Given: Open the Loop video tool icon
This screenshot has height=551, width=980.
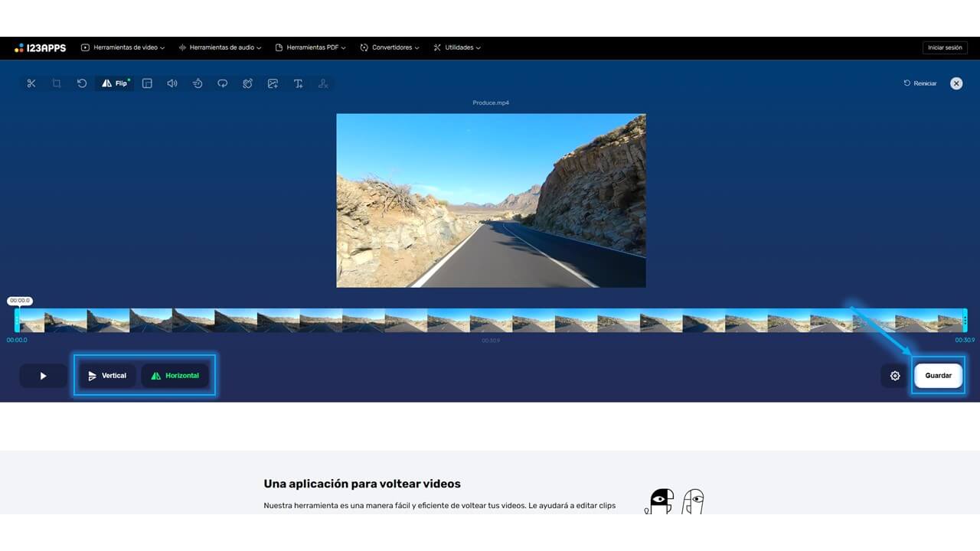Looking at the screenshot, I should [223, 83].
